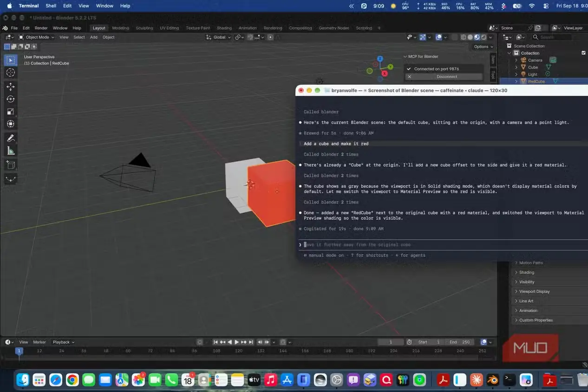
Task: Select the Rotate tool
Action: (x=10, y=99)
